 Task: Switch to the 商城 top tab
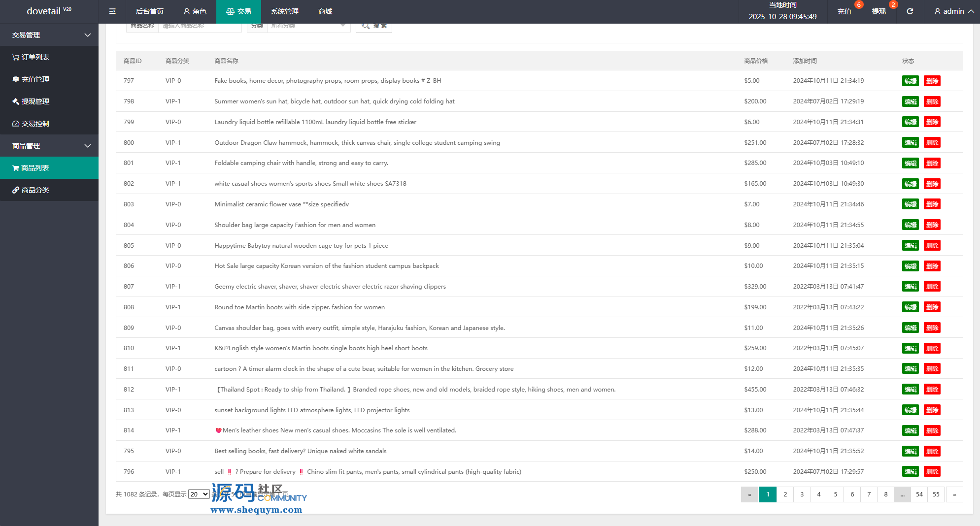click(325, 11)
